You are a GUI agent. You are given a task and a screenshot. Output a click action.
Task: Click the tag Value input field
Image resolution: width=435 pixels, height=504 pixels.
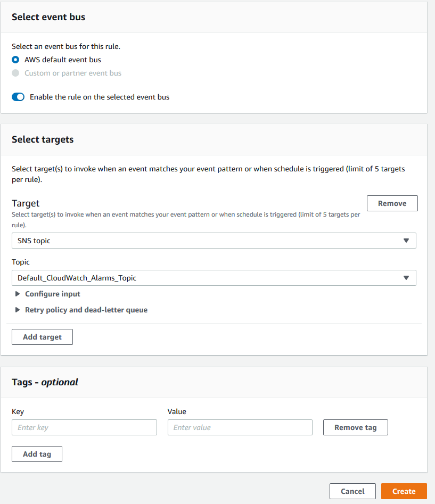240,427
